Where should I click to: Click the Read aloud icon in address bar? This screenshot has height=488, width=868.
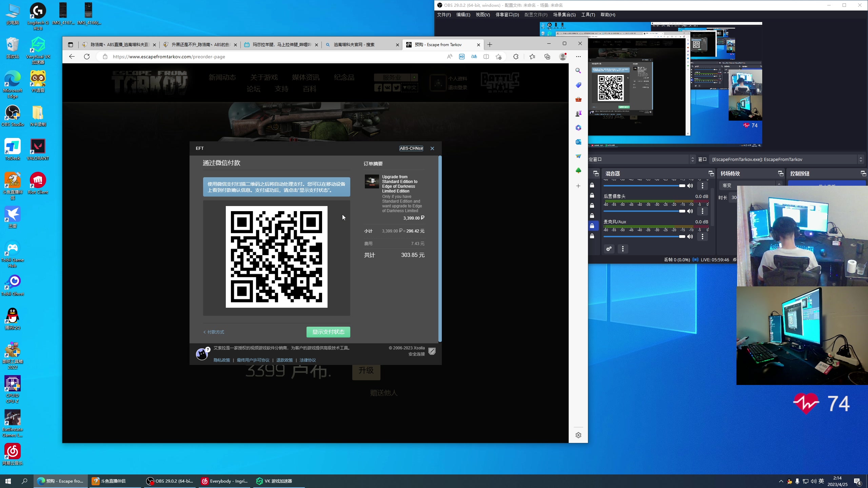coord(450,57)
